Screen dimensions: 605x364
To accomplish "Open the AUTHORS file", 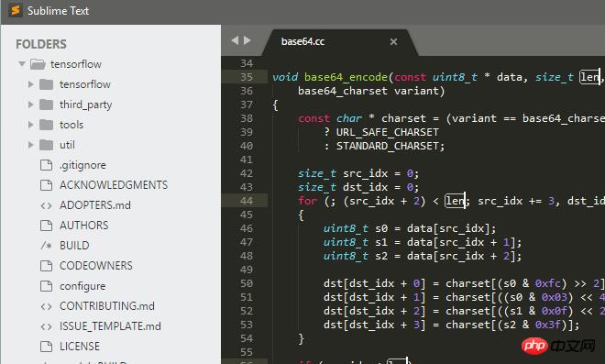I will 83,226.
